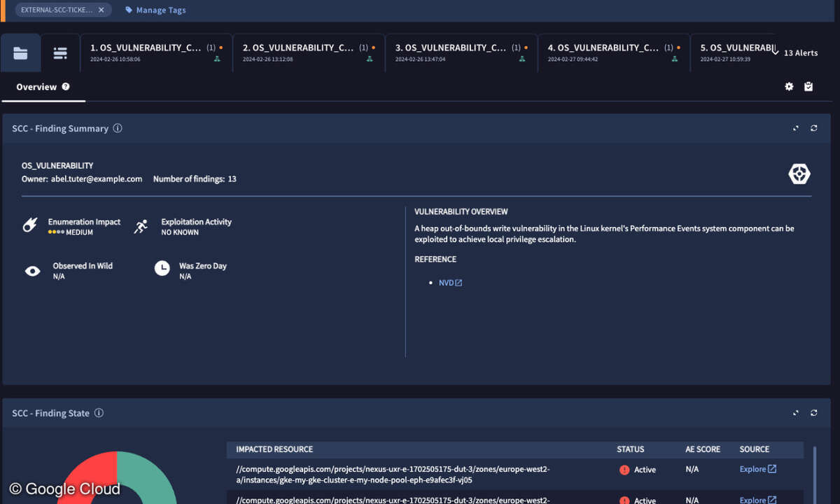The height and width of the screenshot is (504, 840).
Task: Click the clipboard checklist icon
Action: click(x=808, y=87)
